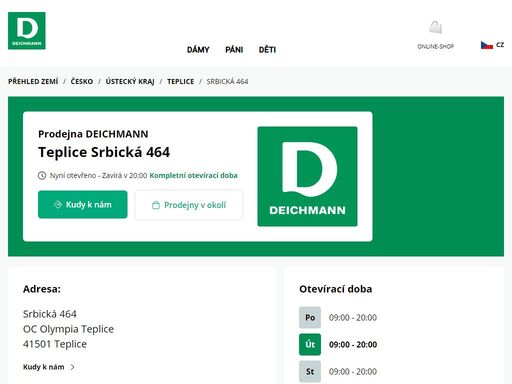Click the SRBICKÁ 464 breadcrumb text

point(227,81)
